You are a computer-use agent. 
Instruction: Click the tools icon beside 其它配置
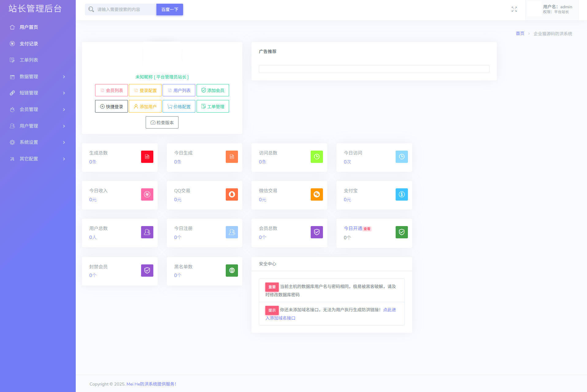pos(12,159)
